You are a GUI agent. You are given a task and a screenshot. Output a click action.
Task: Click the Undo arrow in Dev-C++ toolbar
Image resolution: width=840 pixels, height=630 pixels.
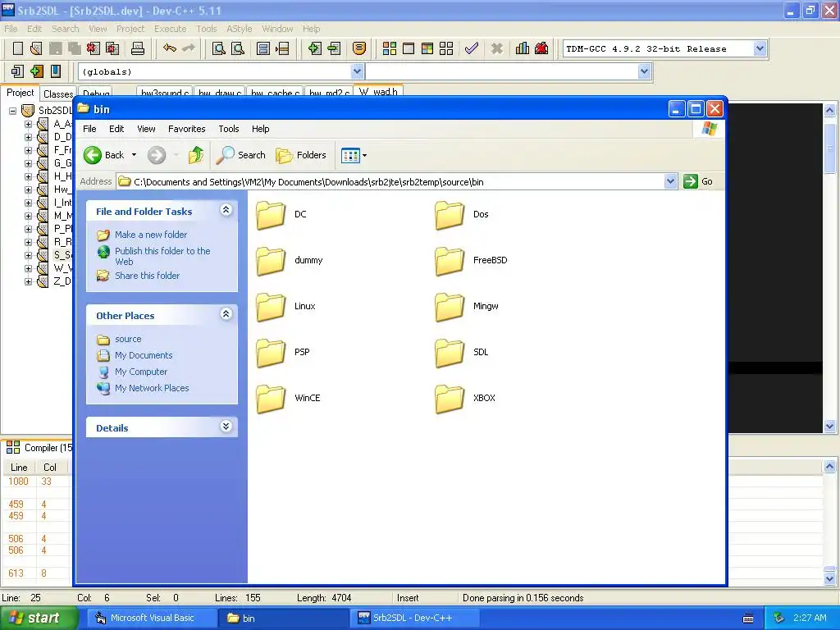(170, 48)
